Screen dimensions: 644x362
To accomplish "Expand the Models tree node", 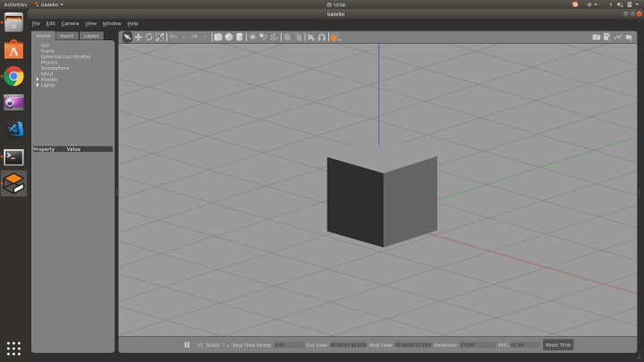I will [x=38, y=80].
